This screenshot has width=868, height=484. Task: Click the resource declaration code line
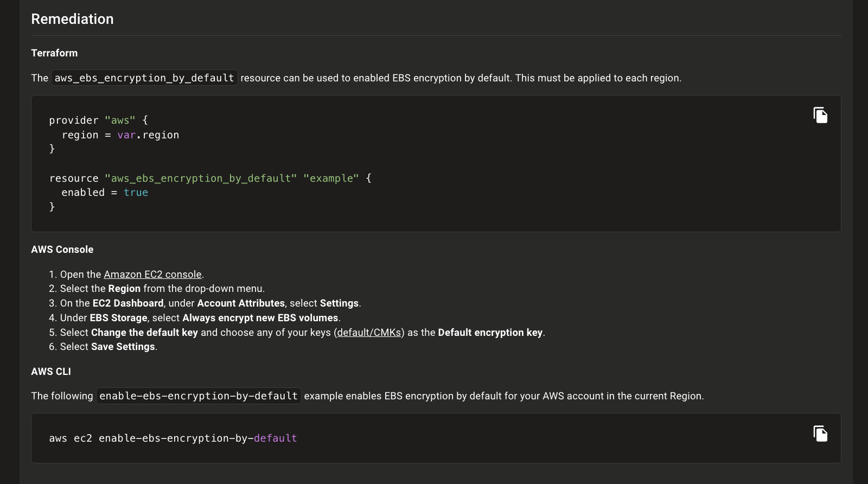pyautogui.click(x=210, y=179)
